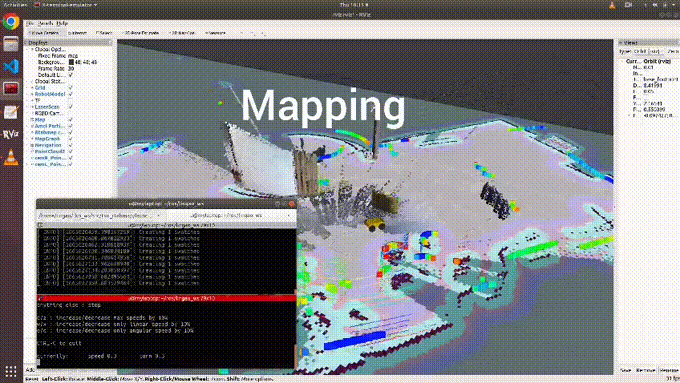The height and width of the screenshot is (383, 680).
Task: Toggle the LaserScan display checkbox
Action: 71,107
